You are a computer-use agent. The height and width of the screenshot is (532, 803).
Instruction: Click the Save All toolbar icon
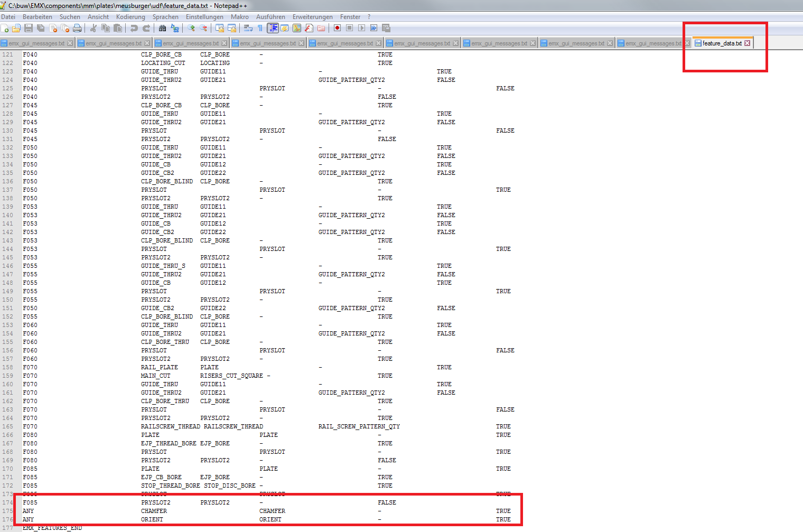[x=41, y=28]
